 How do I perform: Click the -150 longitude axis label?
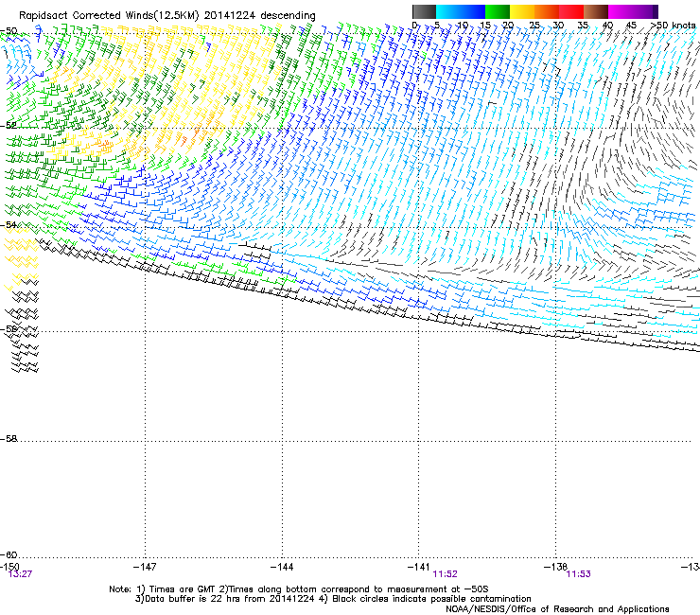coord(9,567)
